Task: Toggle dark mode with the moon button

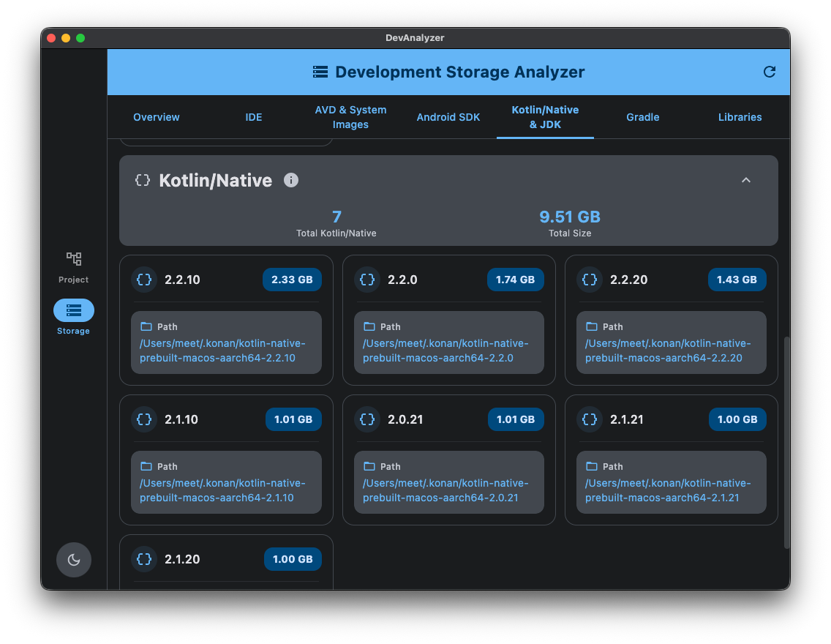Action: [74, 560]
